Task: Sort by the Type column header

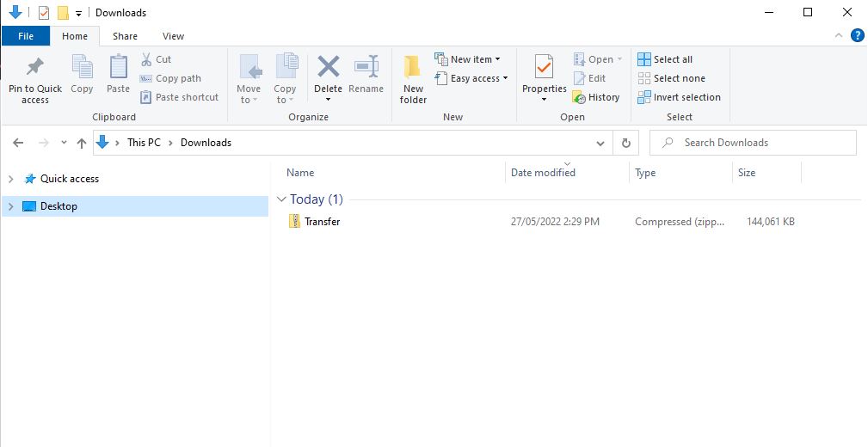Action: 645,173
